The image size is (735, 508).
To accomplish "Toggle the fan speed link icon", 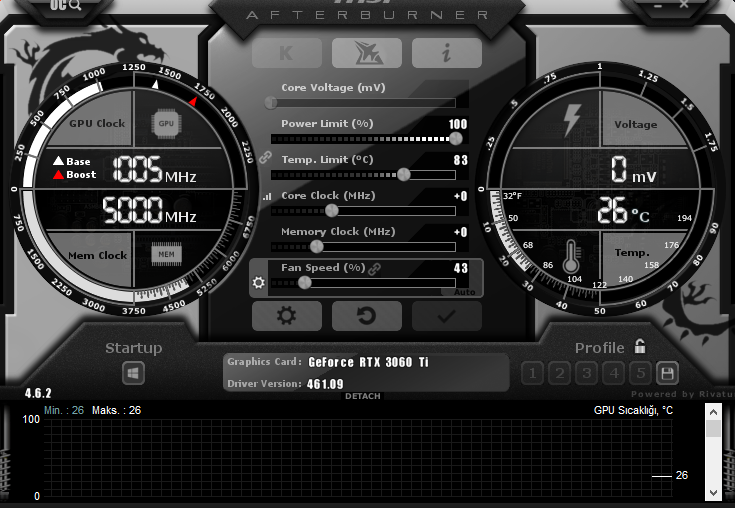I will pyautogui.click(x=375, y=269).
